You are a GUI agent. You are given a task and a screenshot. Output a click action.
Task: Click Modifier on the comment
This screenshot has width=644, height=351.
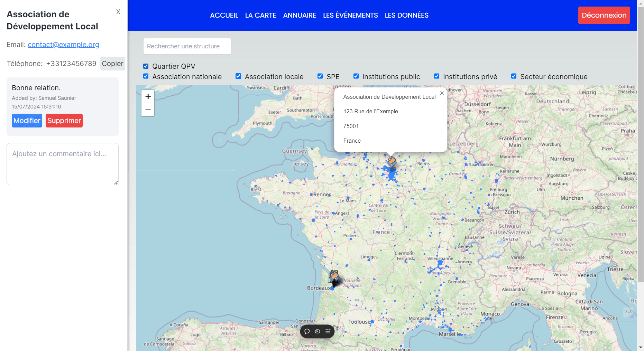[27, 121]
